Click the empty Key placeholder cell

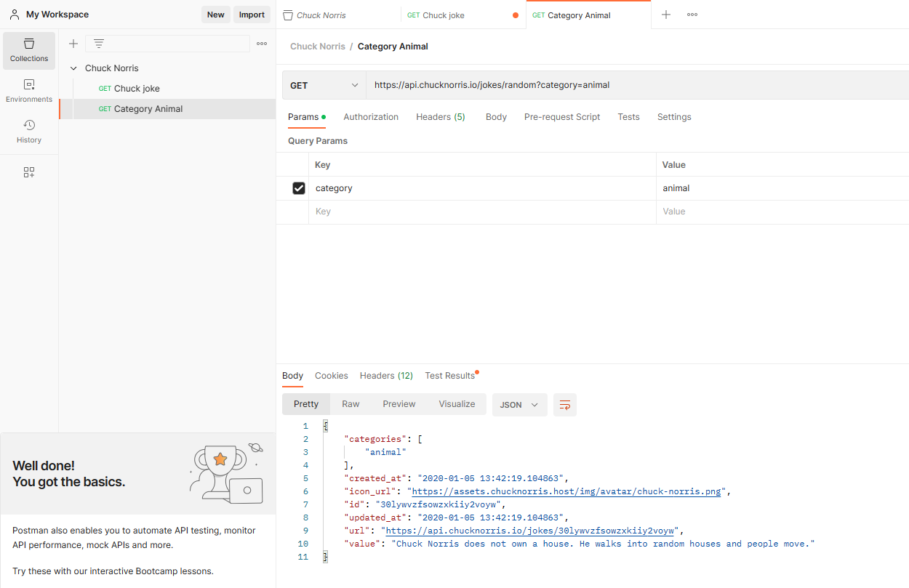point(482,212)
